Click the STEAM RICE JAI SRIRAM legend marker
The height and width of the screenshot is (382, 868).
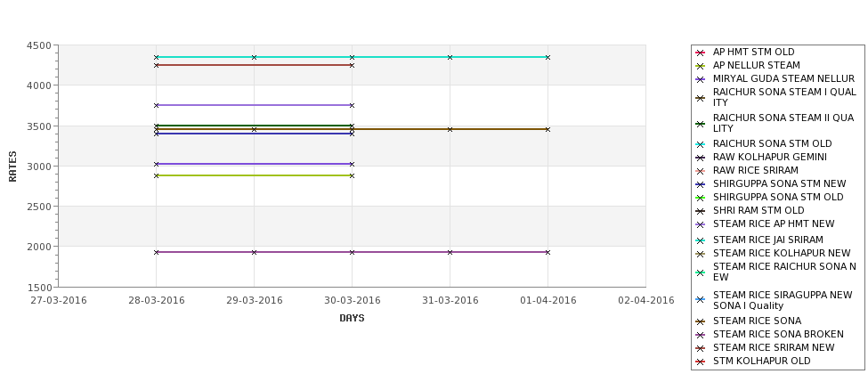coord(701,240)
